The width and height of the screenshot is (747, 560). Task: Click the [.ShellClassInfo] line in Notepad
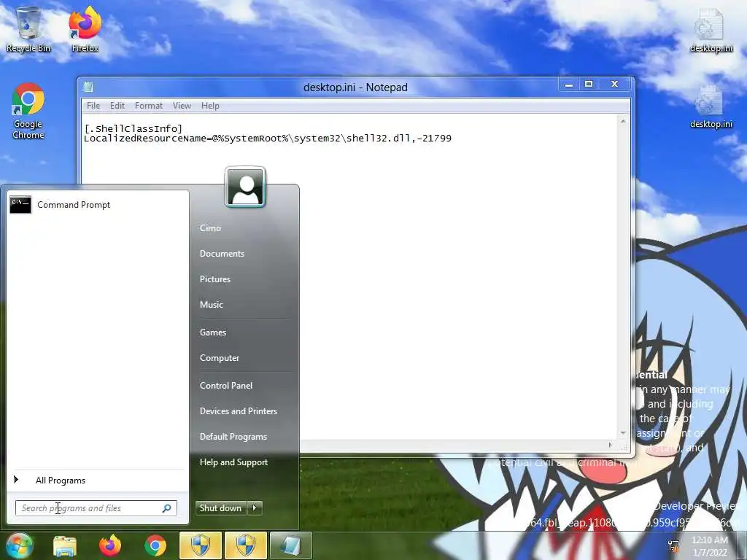pyautogui.click(x=133, y=128)
